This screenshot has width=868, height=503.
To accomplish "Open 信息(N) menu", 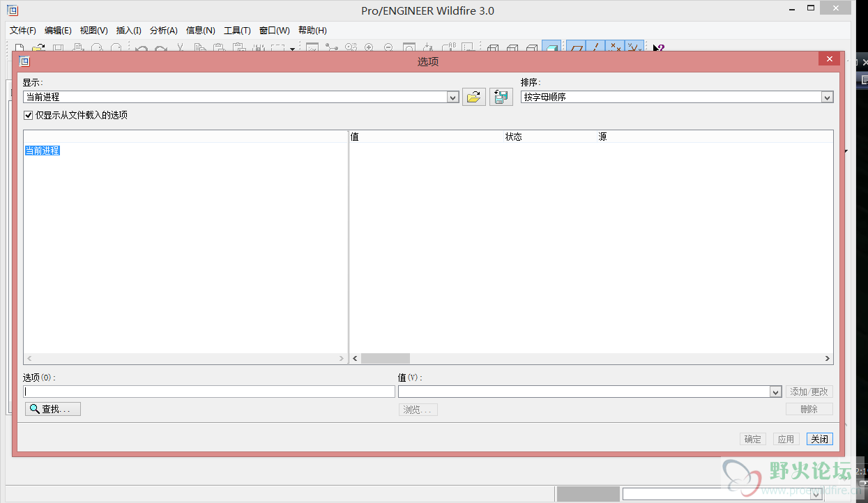I will coord(201,31).
